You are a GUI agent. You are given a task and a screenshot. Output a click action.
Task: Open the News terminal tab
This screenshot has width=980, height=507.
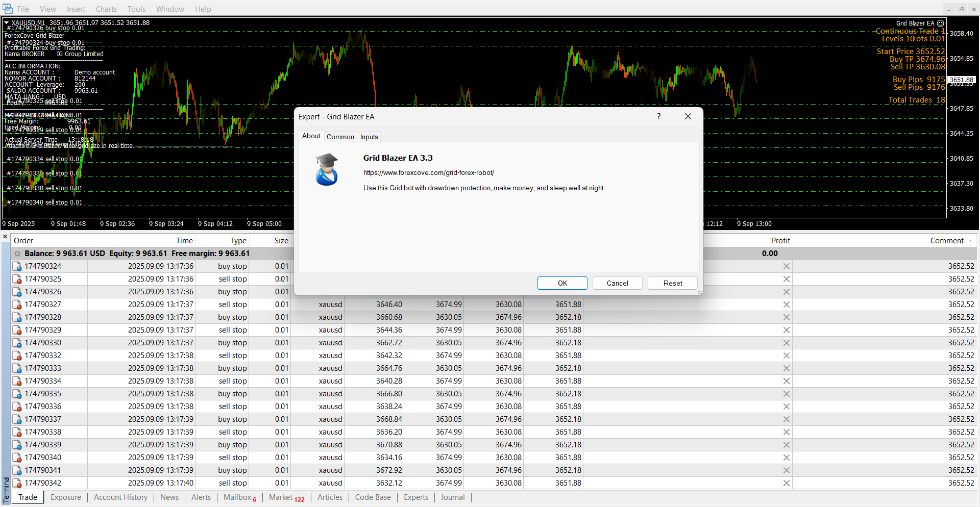coord(169,497)
